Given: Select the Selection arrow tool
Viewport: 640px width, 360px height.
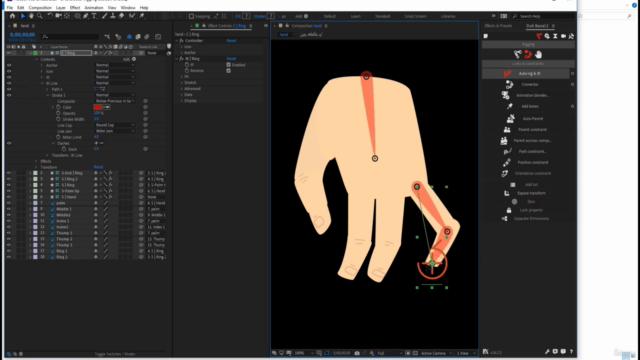Looking at the screenshot, I should [22, 16].
